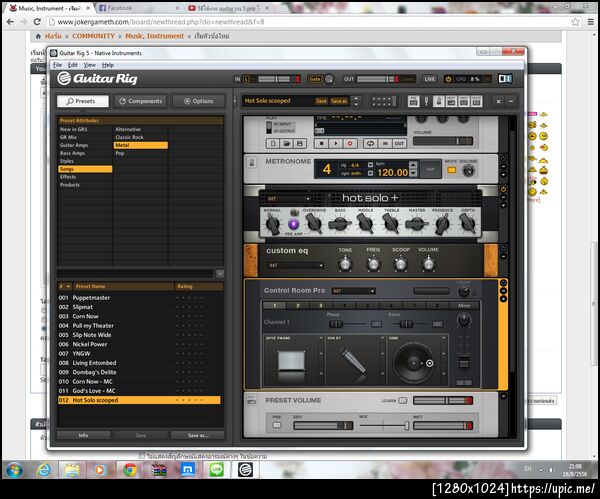Viewport: 600px width, 499px height.
Task: Stop tape deck playback
Action: click(x=321, y=144)
